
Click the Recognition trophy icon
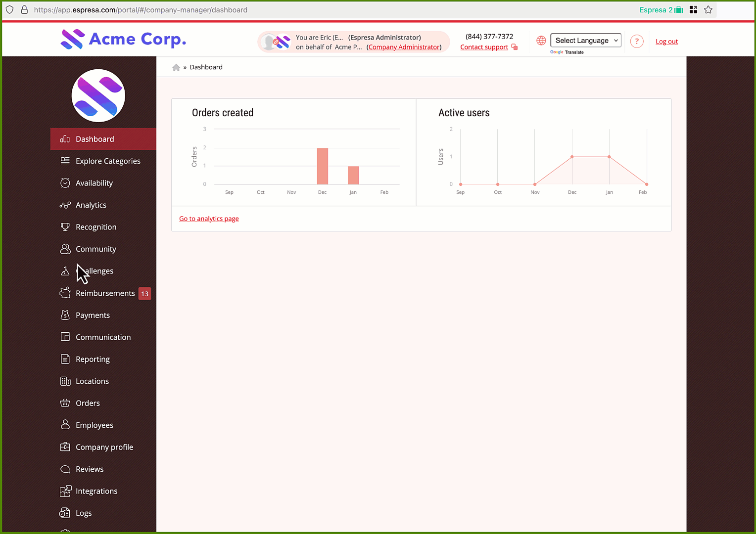click(65, 227)
